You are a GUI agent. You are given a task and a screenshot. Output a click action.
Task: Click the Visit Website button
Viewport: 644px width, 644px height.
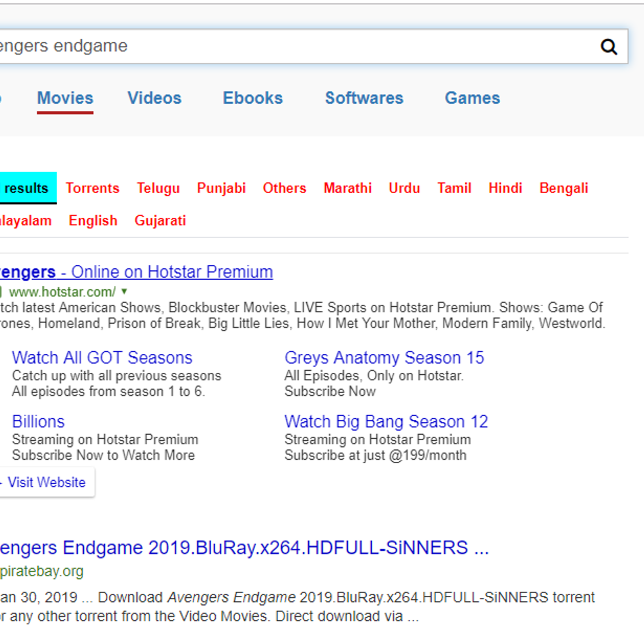[x=47, y=482]
